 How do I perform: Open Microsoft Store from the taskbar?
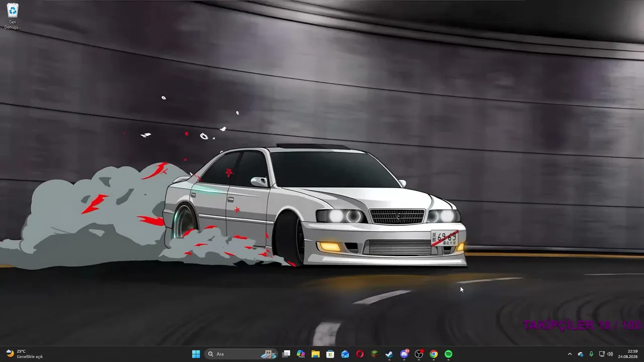point(330,354)
